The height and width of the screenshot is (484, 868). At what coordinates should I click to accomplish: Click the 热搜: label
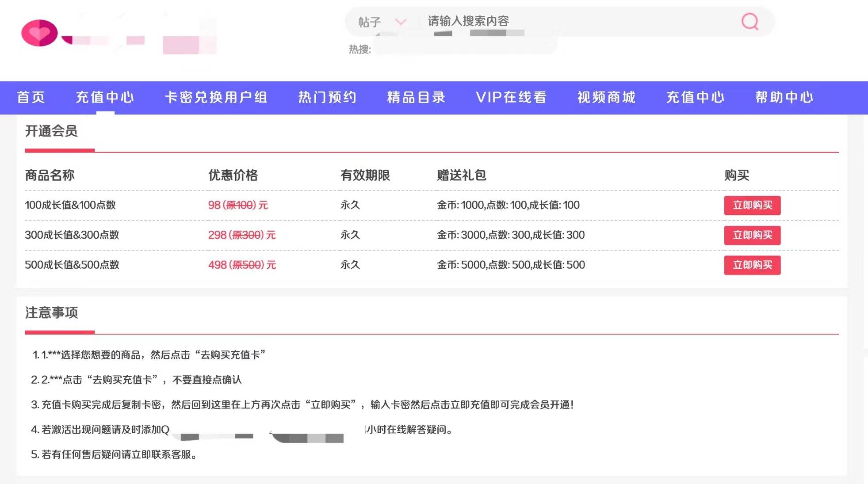pyautogui.click(x=359, y=49)
